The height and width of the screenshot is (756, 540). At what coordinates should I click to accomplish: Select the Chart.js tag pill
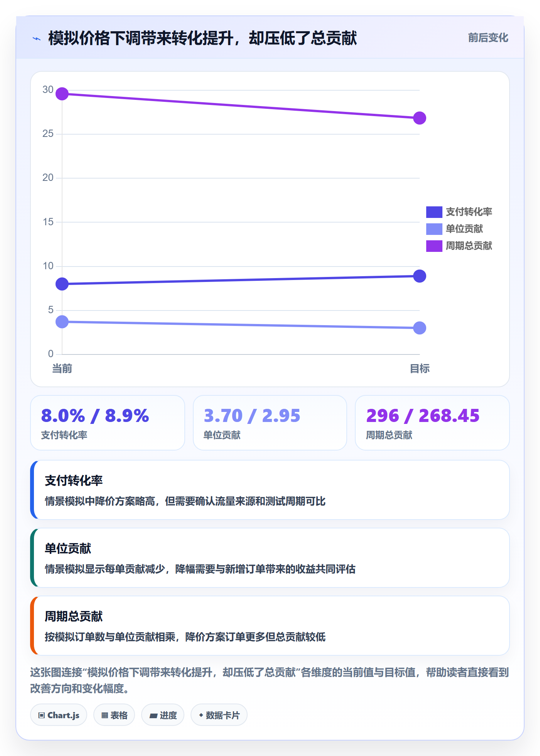point(59,715)
